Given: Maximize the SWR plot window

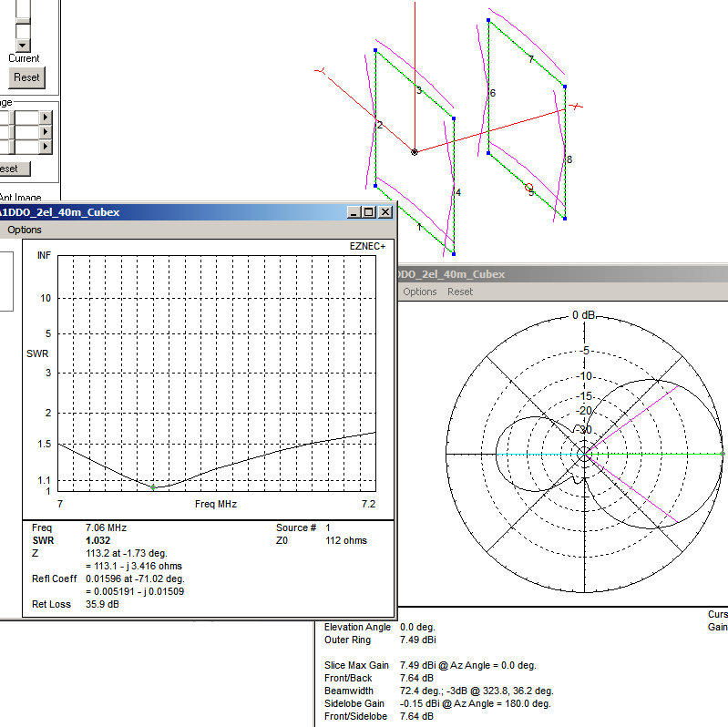Looking at the screenshot, I should pos(369,212).
